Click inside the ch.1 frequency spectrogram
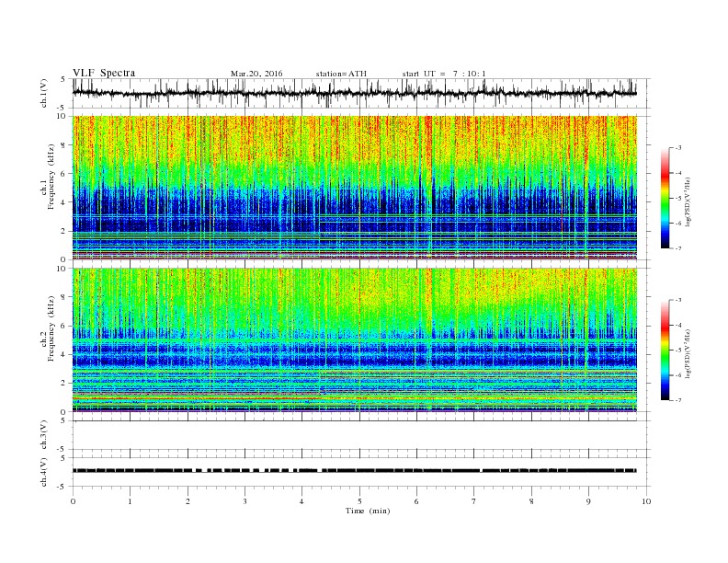Viewport: 728px width, 563px height. pyautogui.click(x=354, y=187)
